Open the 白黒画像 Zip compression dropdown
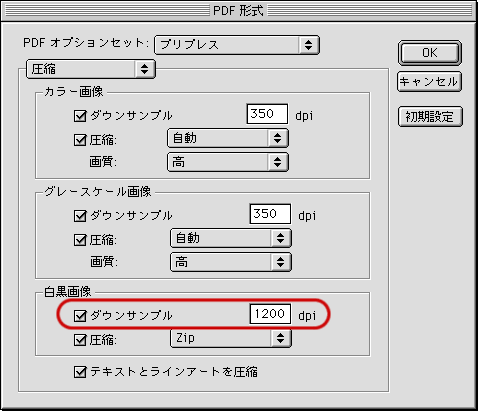This screenshot has height=411, width=478. point(231,338)
